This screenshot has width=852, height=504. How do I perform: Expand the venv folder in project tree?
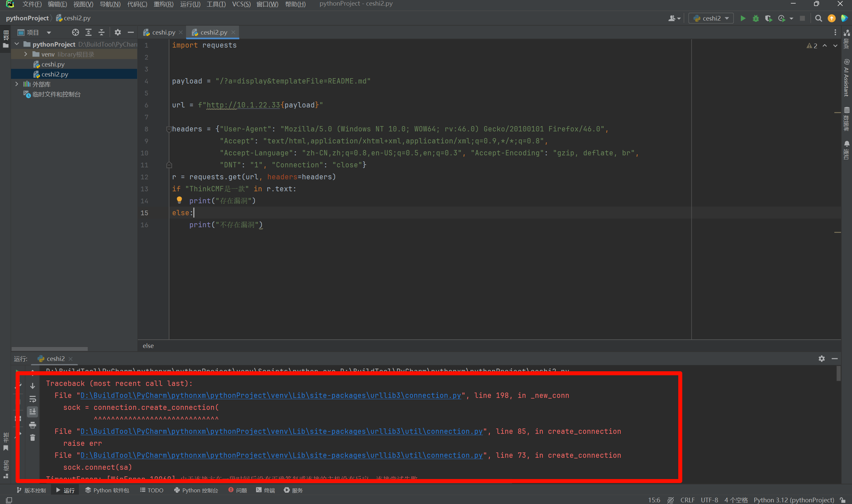click(26, 54)
